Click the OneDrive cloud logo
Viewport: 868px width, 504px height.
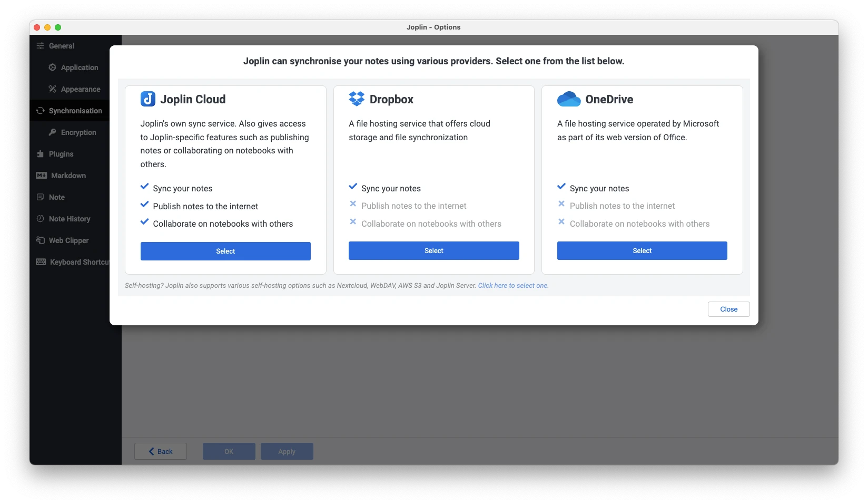click(569, 99)
